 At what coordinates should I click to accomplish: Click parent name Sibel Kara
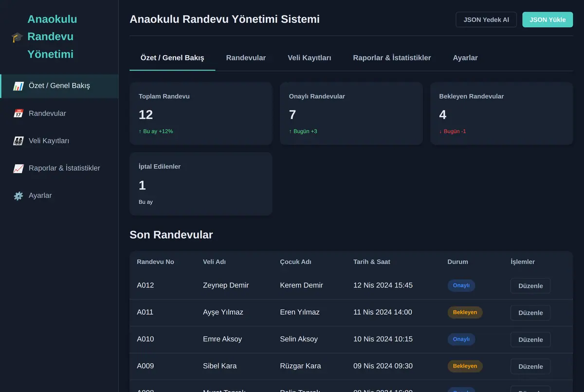220,366
